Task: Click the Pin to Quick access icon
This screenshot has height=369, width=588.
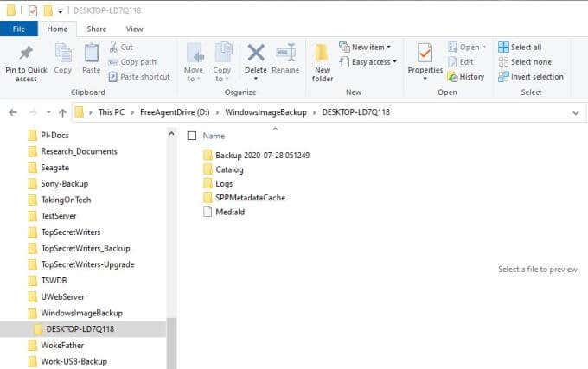Action: [26, 54]
